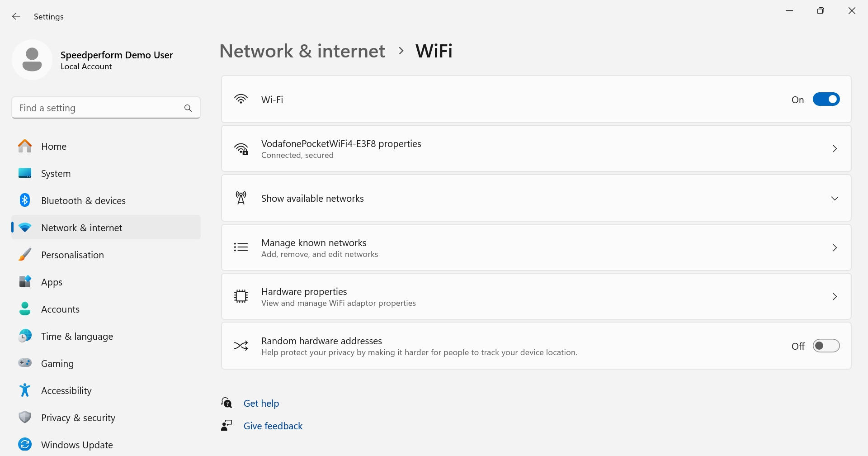Switch to the Accounts section

click(x=60, y=309)
